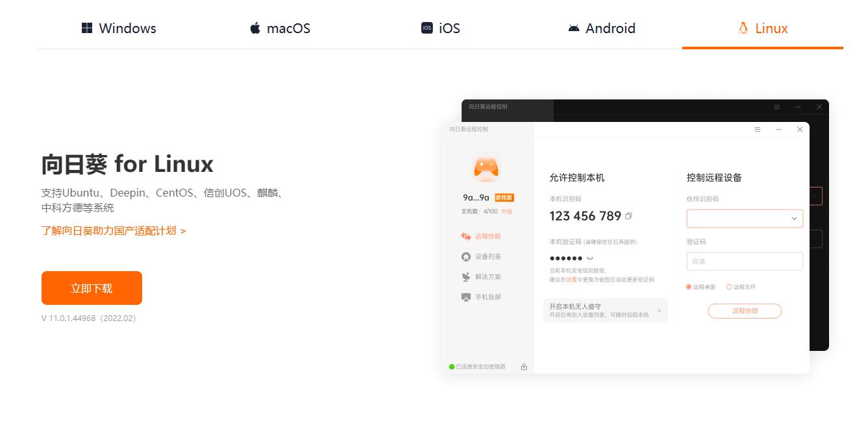This screenshot has width=868, height=432.
Task: Expand the 伙伴识别码 partner ID dropdown
Action: pos(795,218)
